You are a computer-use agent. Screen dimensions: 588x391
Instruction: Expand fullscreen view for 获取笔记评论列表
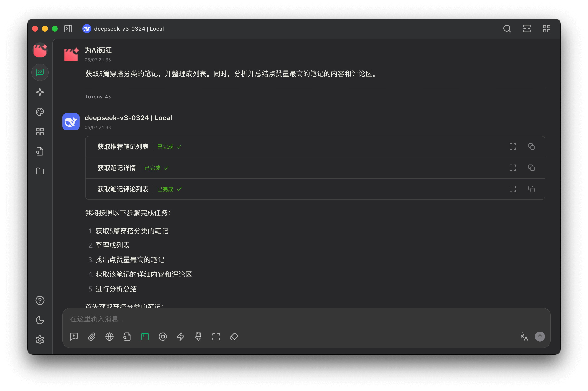pos(513,189)
